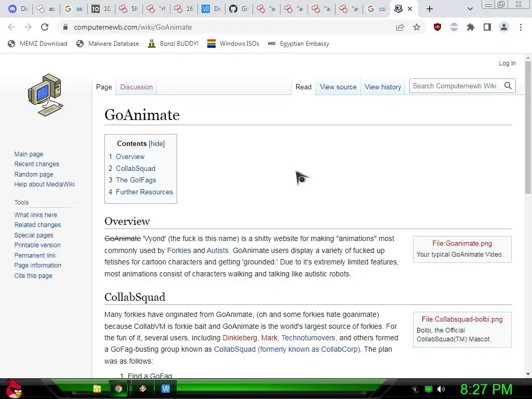Click the striped flag extension icon
The image size is (532, 399).
coord(454,27)
